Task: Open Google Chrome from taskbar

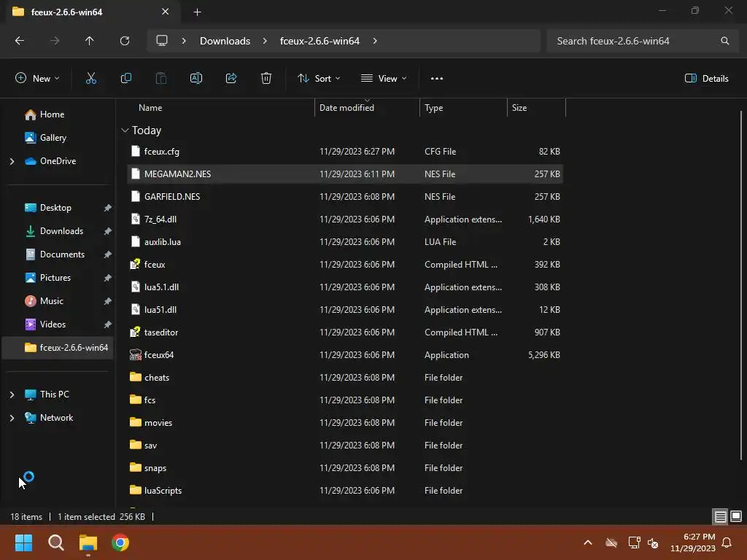Action: click(x=120, y=542)
